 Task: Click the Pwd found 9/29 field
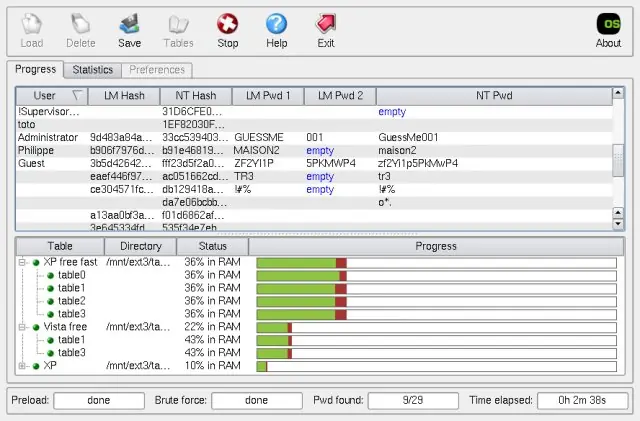413,401
